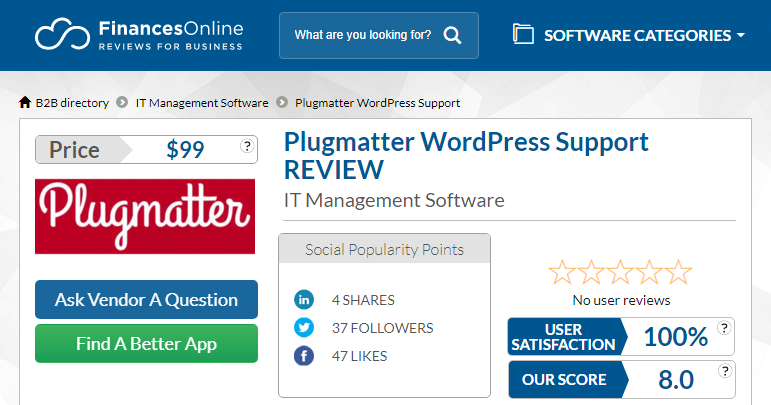Click User Satisfaction help question mark
771x405 pixels.
[724, 327]
